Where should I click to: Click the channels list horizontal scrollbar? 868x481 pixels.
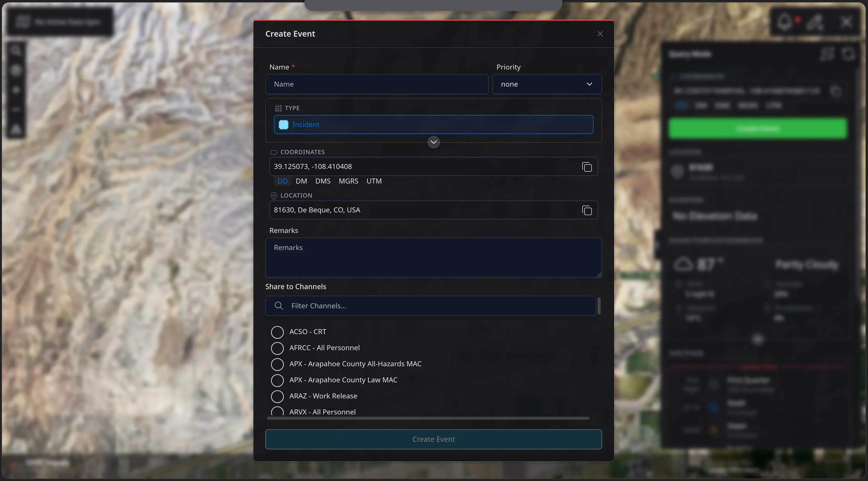(x=428, y=418)
